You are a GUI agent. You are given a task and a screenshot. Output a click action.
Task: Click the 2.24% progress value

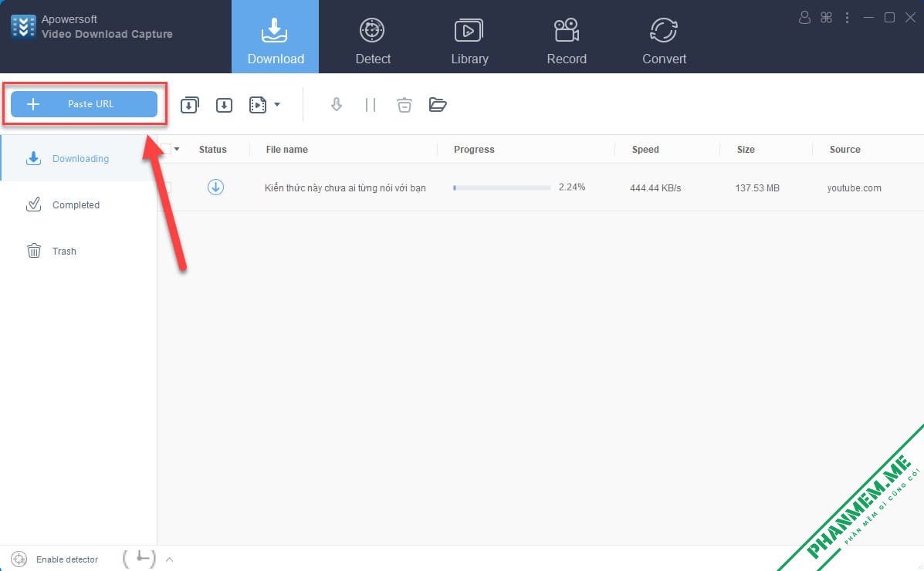[571, 187]
